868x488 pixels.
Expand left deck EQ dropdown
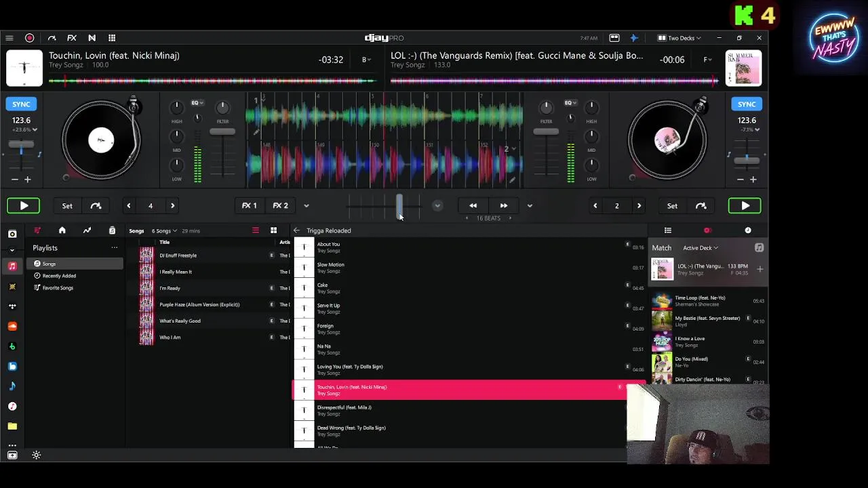pos(197,103)
